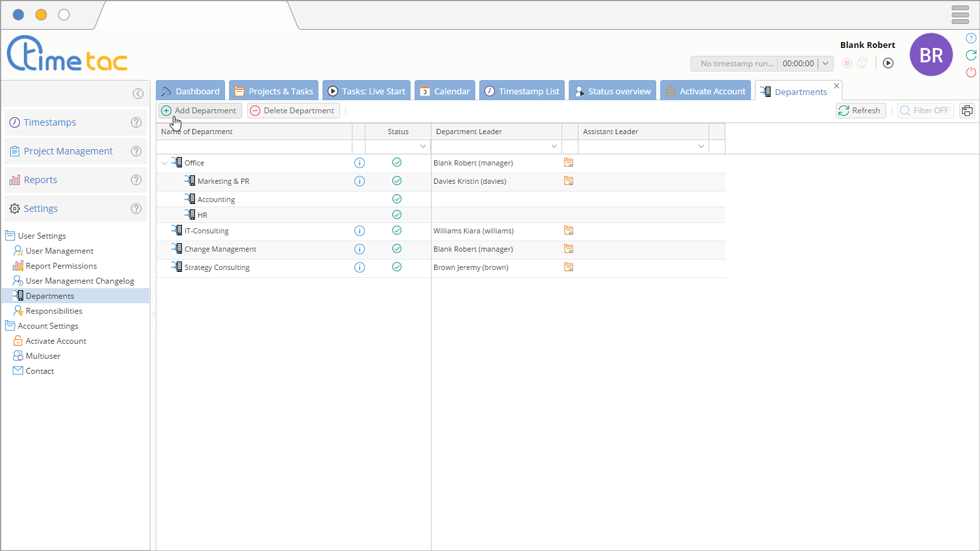Toggle Filter OFF button
980x551 pixels.
coord(924,111)
